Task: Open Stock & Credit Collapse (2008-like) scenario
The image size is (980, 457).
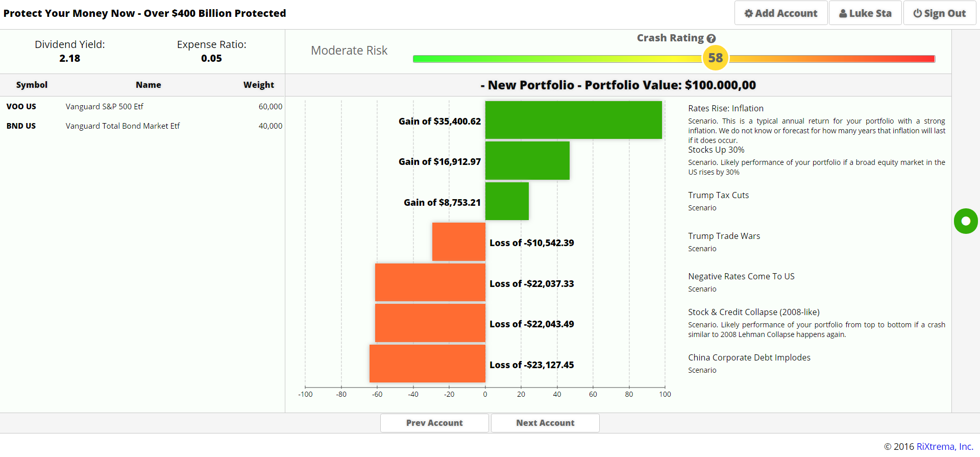Action: tap(753, 312)
